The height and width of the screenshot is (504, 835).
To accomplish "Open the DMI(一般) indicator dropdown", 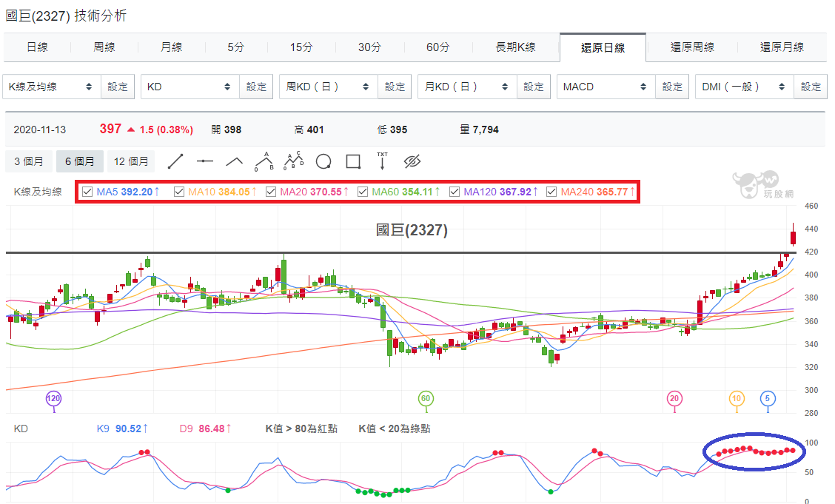I will [x=745, y=87].
